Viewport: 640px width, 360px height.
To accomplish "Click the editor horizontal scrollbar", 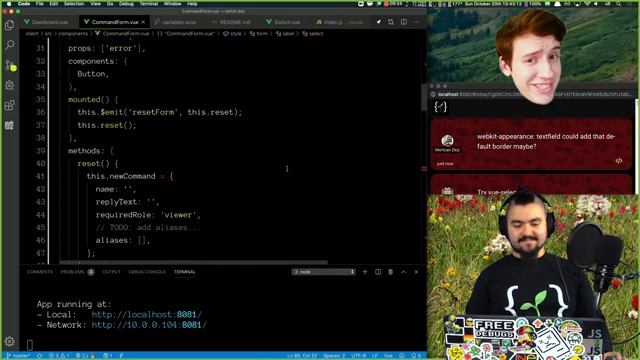I will tap(193, 262).
